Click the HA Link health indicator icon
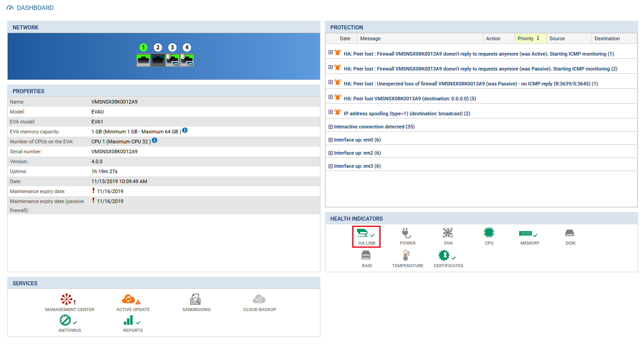This screenshot has height=345, width=644. pos(363,233)
